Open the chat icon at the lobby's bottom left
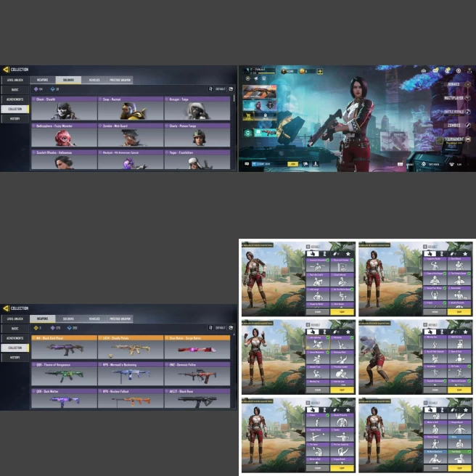This screenshot has height=476, width=476. tap(247, 164)
